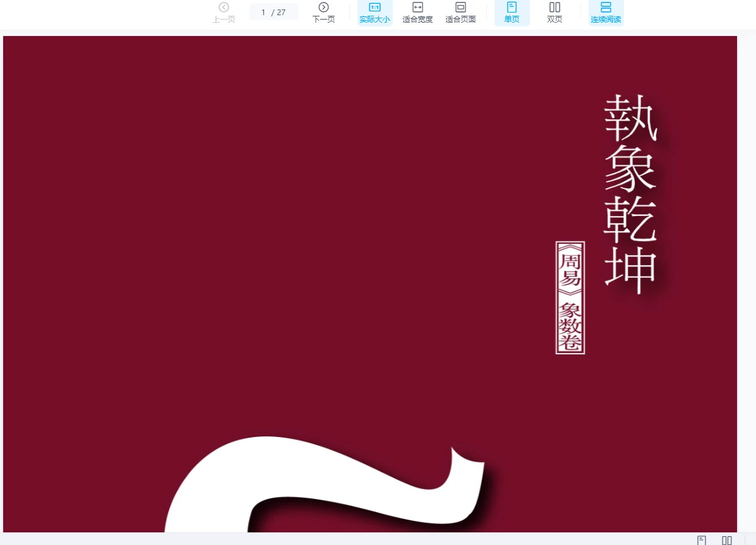Click the 下一页 text label
This screenshot has width=756, height=545.
pos(323,20)
